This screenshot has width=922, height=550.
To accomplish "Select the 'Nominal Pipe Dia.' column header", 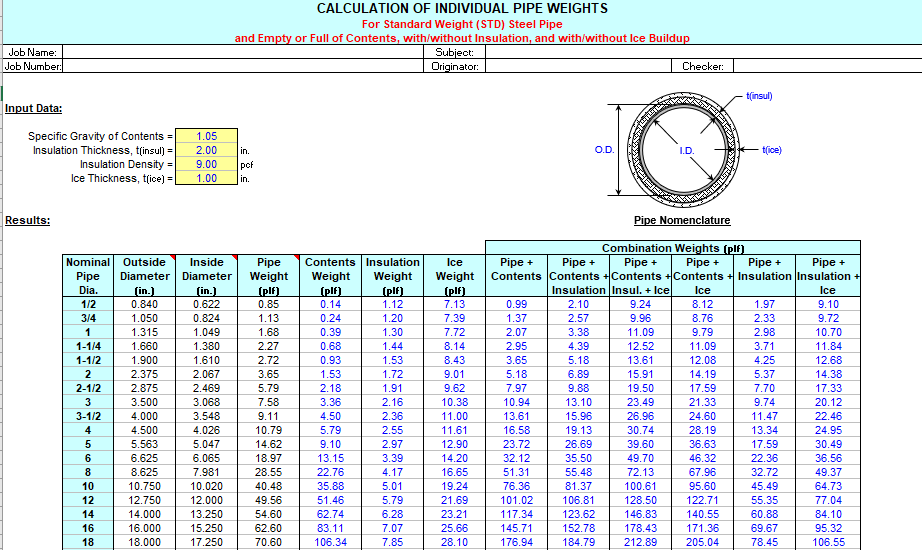I will (88, 276).
